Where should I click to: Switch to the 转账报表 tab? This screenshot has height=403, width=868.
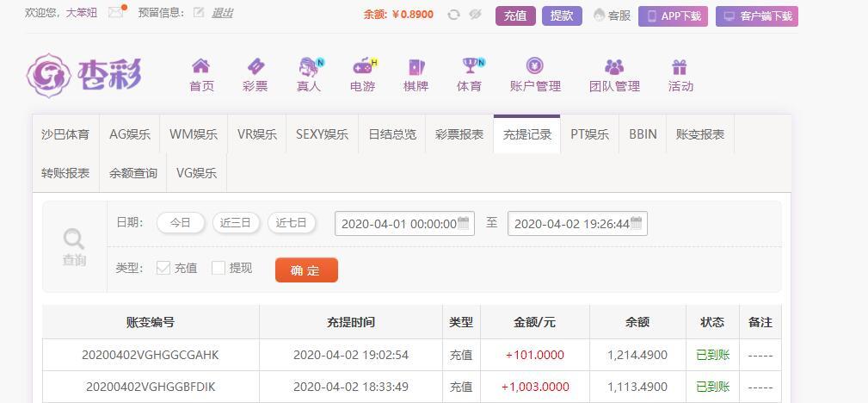65,173
